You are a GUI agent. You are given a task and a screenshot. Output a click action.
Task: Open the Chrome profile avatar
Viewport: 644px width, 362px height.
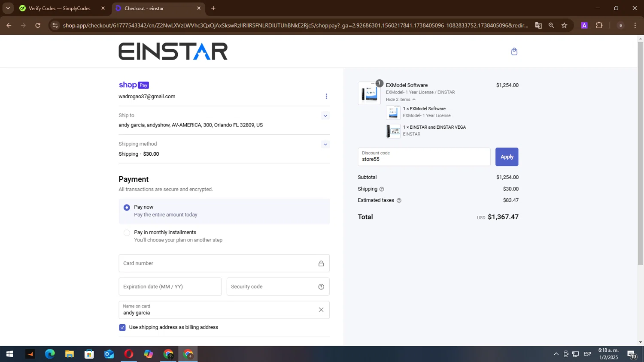[620, 25]
